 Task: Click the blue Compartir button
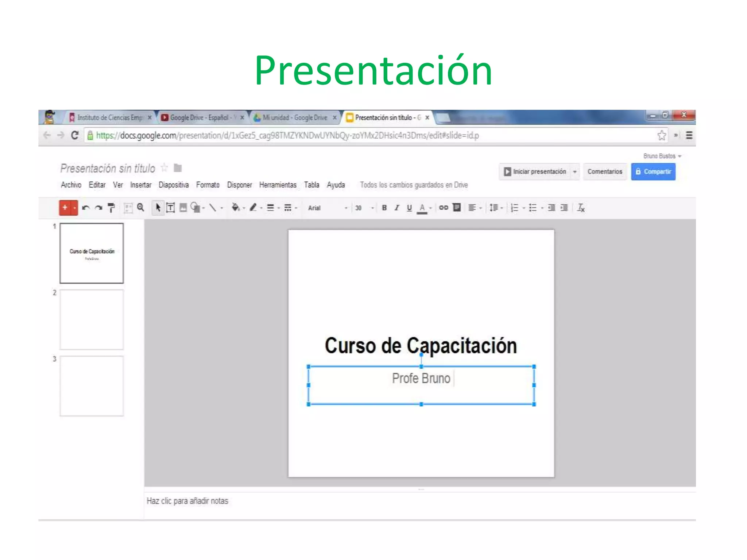653,171
